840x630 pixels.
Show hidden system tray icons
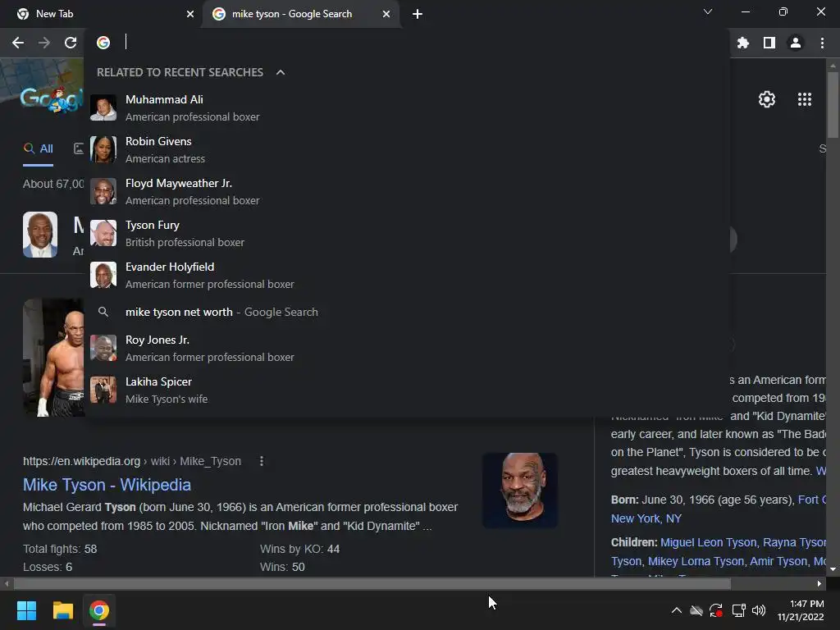coord(677,610)
